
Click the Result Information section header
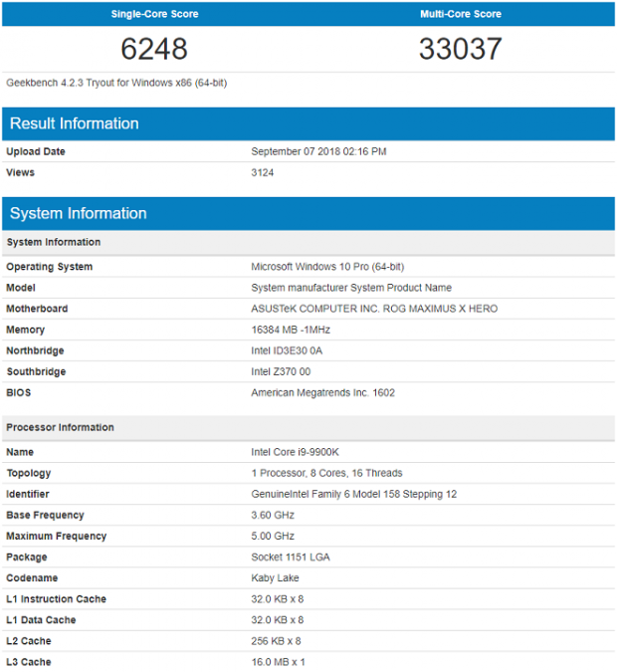tap(308, 123)
